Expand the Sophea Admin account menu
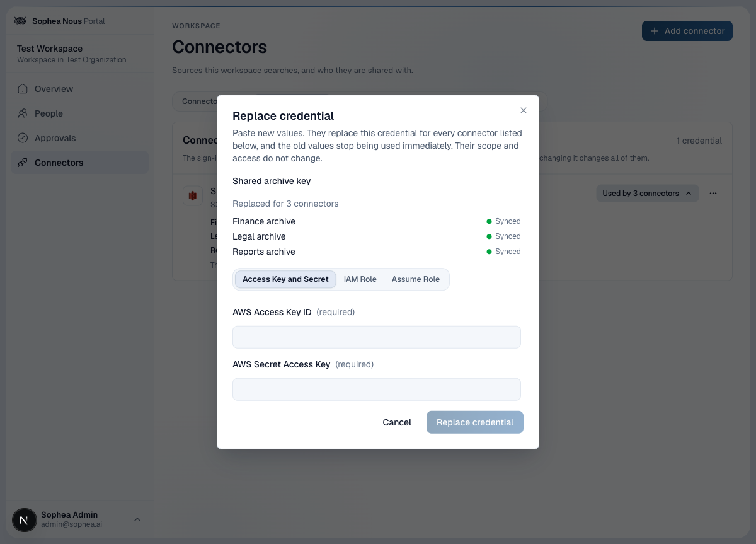Image resolution: width=756 pixels, height=544 pixels. [x=137, y=519]
